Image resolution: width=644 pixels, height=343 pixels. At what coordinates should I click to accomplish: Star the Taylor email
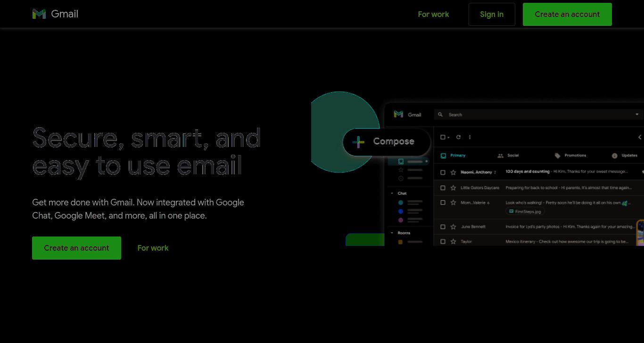click(453, 241)
